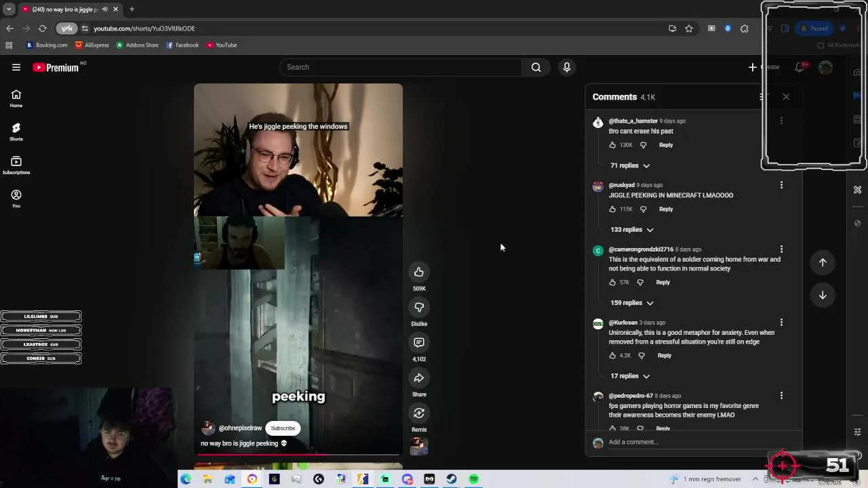The width and height of the screenshot is (868, 488).
Task: Open the Create button menu
Action: point(764,67)
